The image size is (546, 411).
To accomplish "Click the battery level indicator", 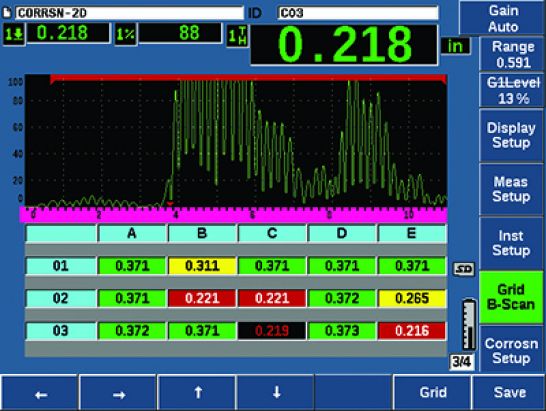I will tap(469, 324).
